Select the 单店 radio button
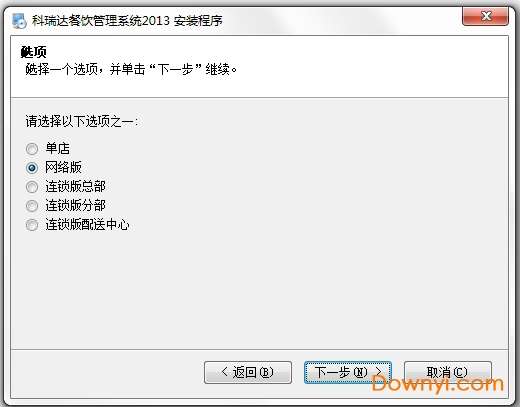This screenshot has width=520, height=407. 32,149
